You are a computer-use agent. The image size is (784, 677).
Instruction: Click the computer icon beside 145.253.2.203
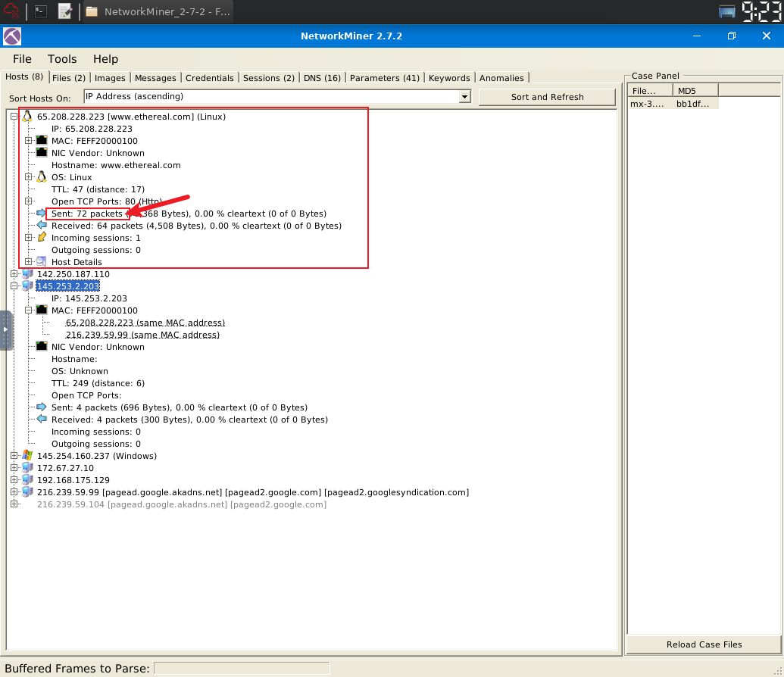(x=27, y=285)
